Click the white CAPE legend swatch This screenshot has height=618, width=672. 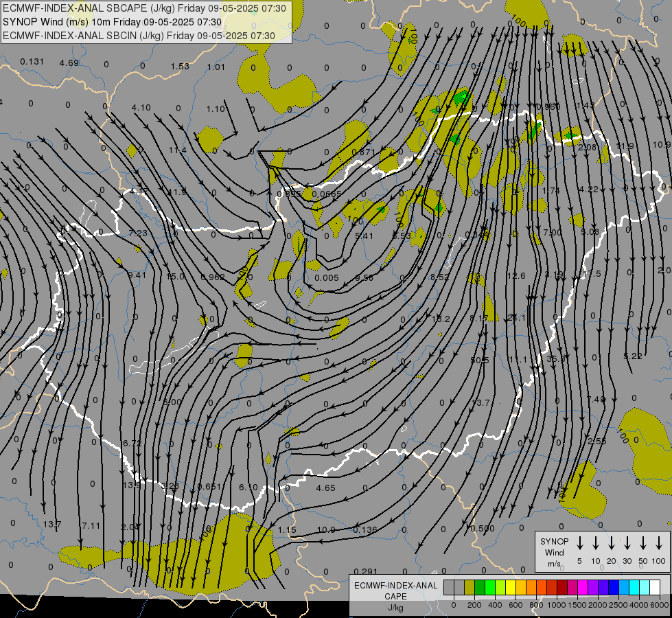coord(655,587)
